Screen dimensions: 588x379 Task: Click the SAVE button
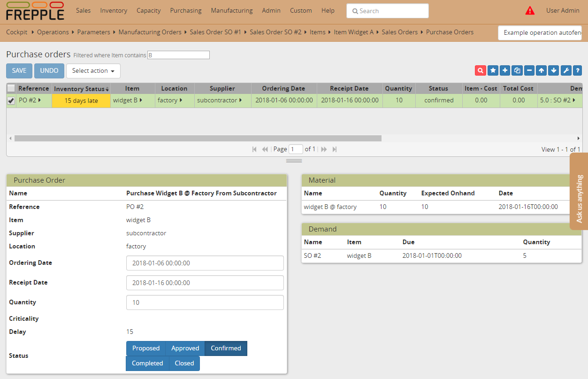click(x=19, y=70)
